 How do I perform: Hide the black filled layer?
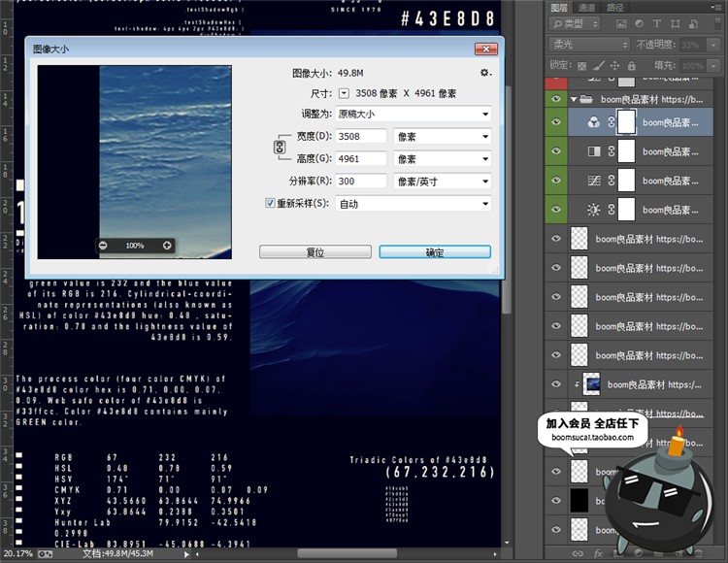pyautogui.click(x=556, y=500)
